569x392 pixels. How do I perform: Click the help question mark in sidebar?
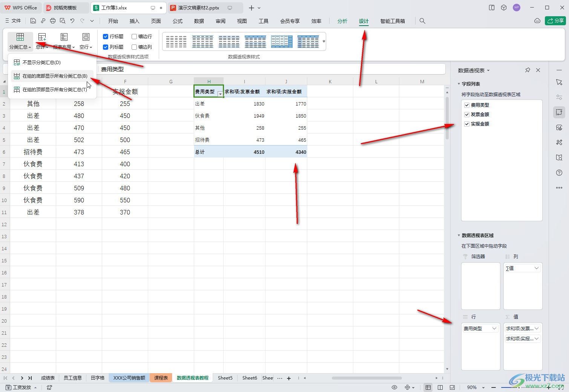(x=559, y=173)
